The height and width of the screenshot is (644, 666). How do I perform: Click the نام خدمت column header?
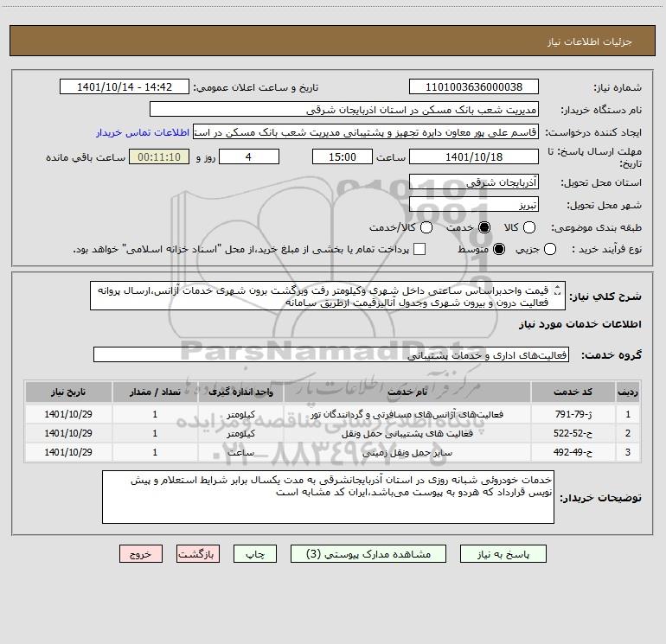[x=407, y=392]
